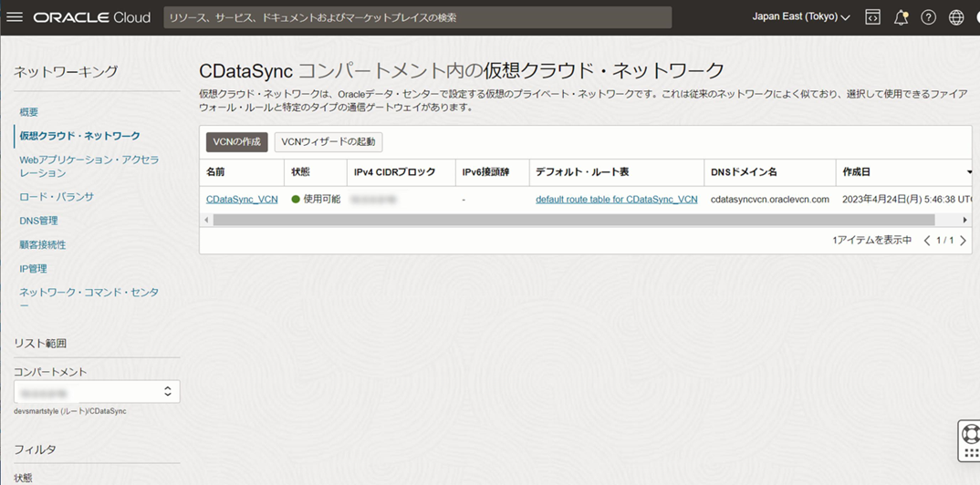Click the 1アイテムを表示中 text
This screenshot has height=485, width=980.
pyautogui.click(x=872, y=241)
